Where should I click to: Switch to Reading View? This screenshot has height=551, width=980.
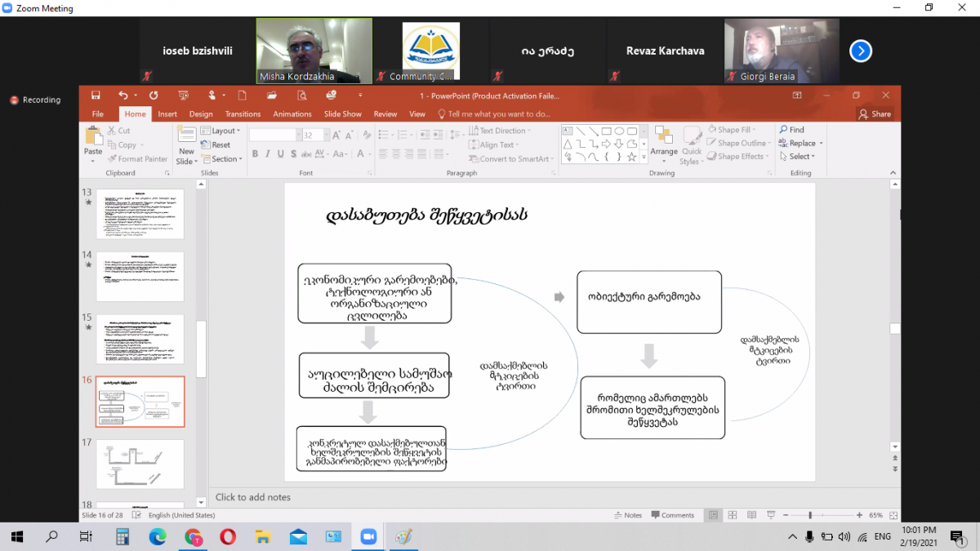[x=751, y=515]
